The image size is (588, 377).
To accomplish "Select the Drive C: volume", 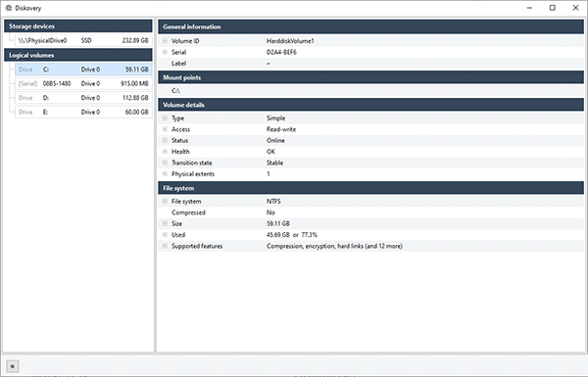I will coord(83,70).
